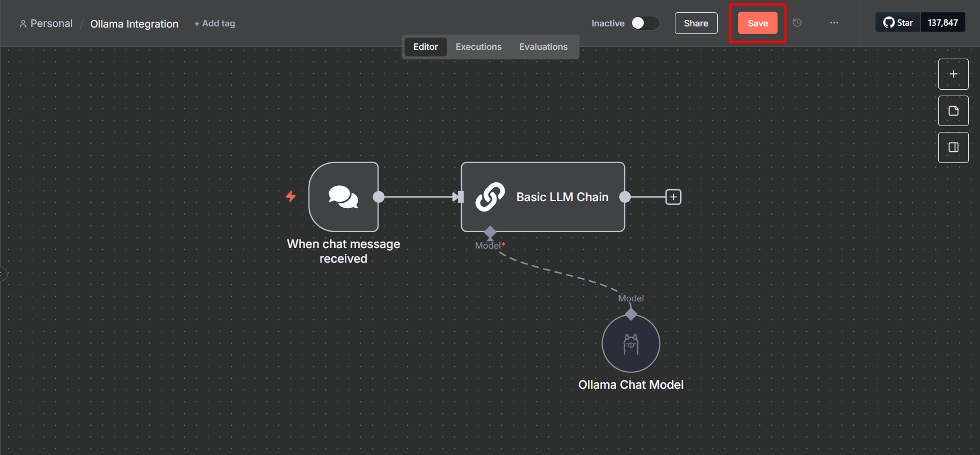980x455 pixels.
Task: Click Add tag
Action: click(x=215, y=23)
